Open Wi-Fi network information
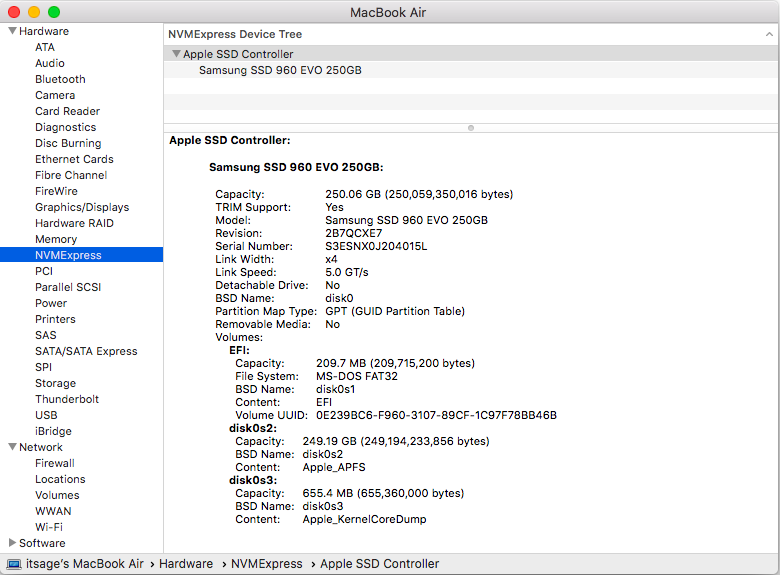 pos(49,527)
